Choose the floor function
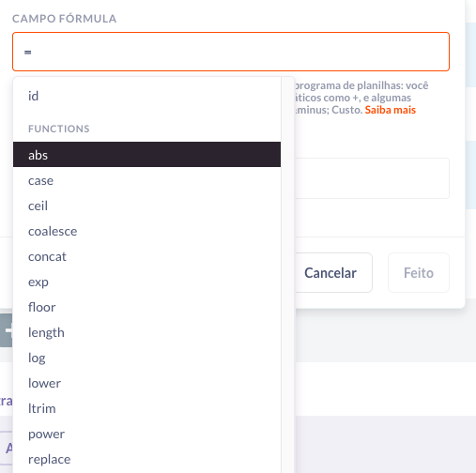Screen dimensions: 476x473 tap(146, 307)
